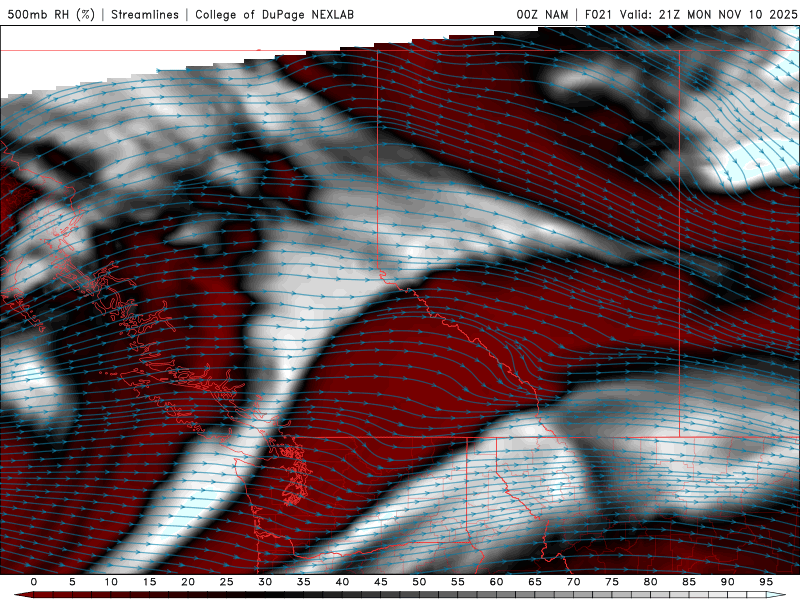Click the colorbar label "0"
This screenshot has height=600, width=800.
pos(34,582)
